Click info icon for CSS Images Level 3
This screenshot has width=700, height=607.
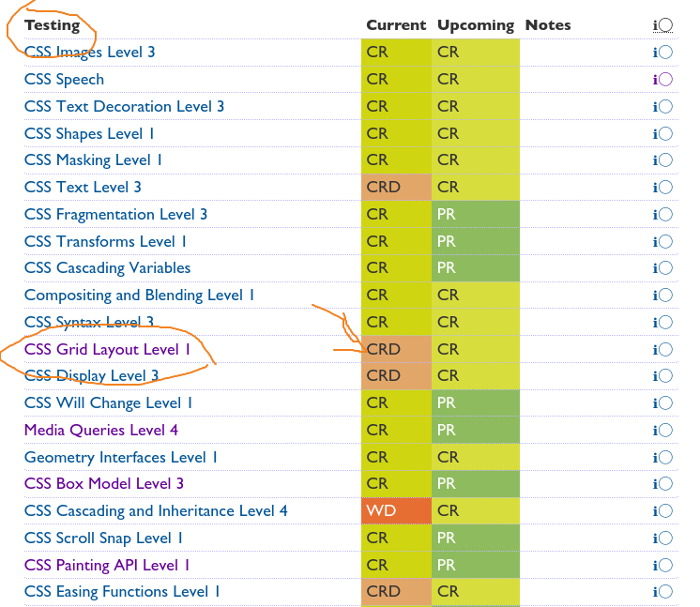[662, 53]
